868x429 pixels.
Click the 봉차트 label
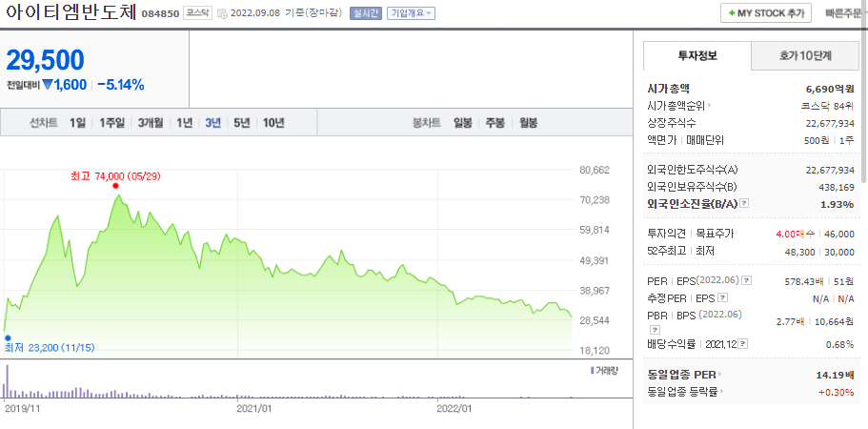click(426, 123)
